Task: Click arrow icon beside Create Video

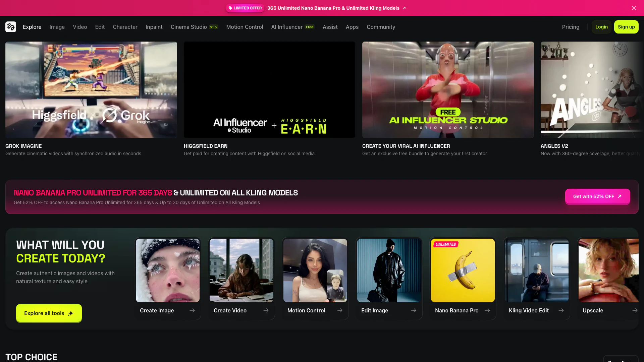Action: click(266, 310)
